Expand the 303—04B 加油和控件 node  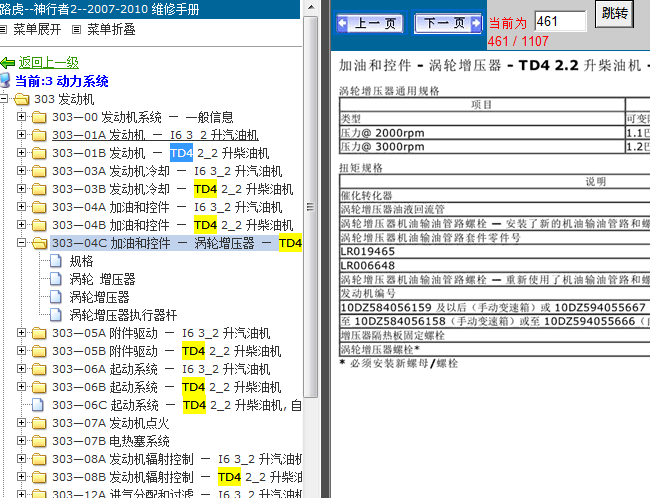tap(21, 224)
